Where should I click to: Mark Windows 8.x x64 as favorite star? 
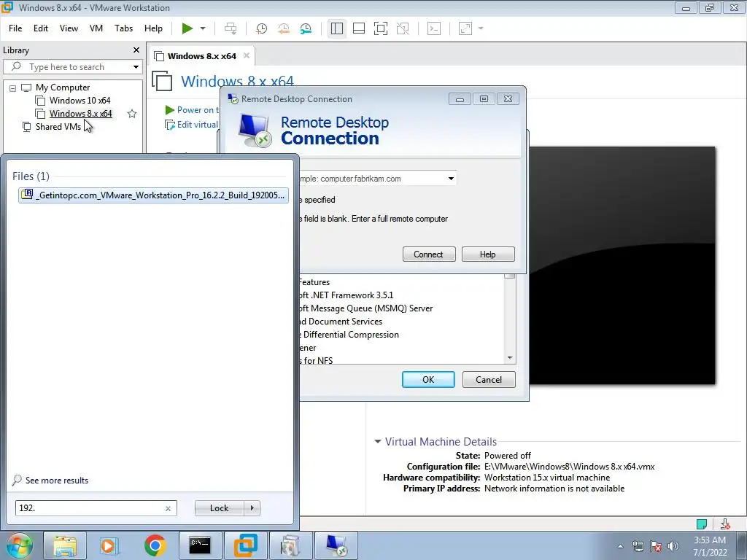point(132,113)
